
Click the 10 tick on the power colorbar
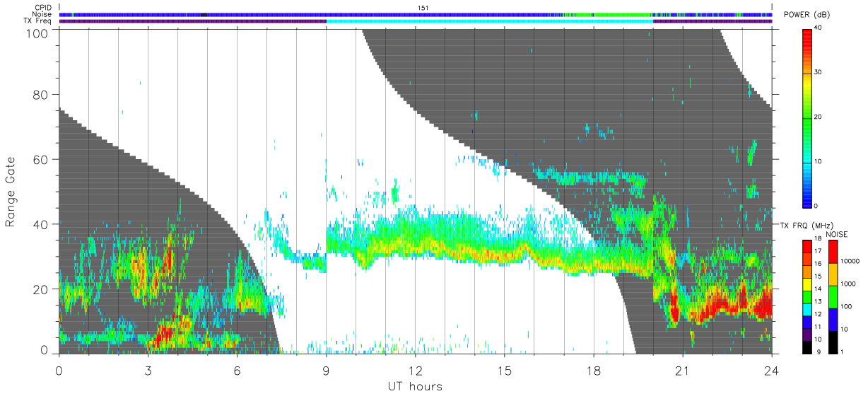[819, 161]
